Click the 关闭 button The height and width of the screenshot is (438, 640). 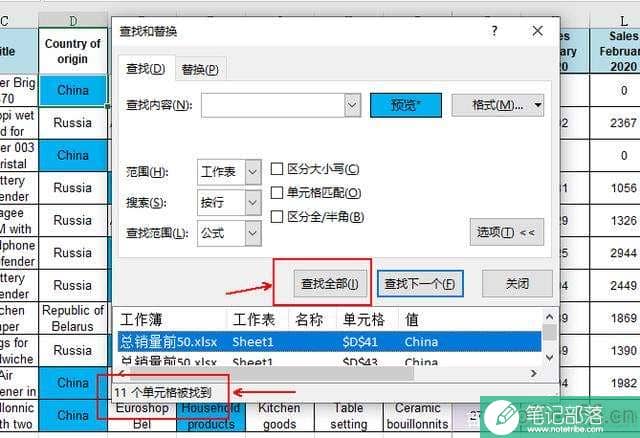517,283
